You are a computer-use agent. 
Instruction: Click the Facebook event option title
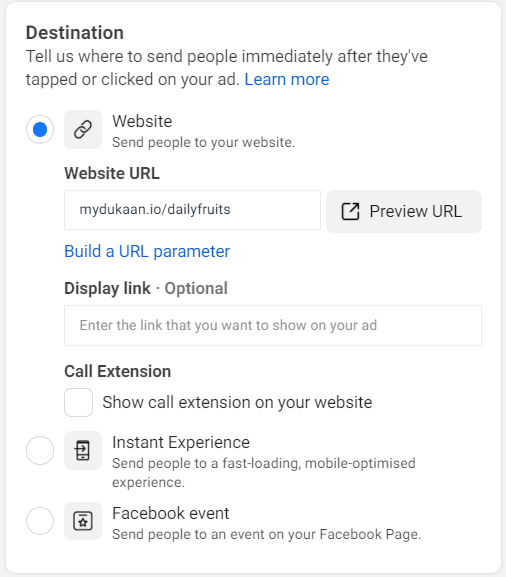coord(170,513)
